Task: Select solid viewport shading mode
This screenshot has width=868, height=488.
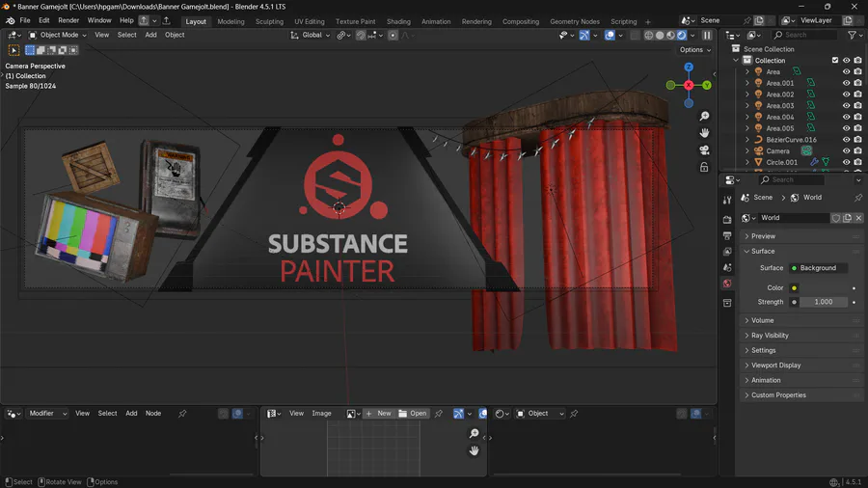Action: pyautogui.click(x=660, y=35)
